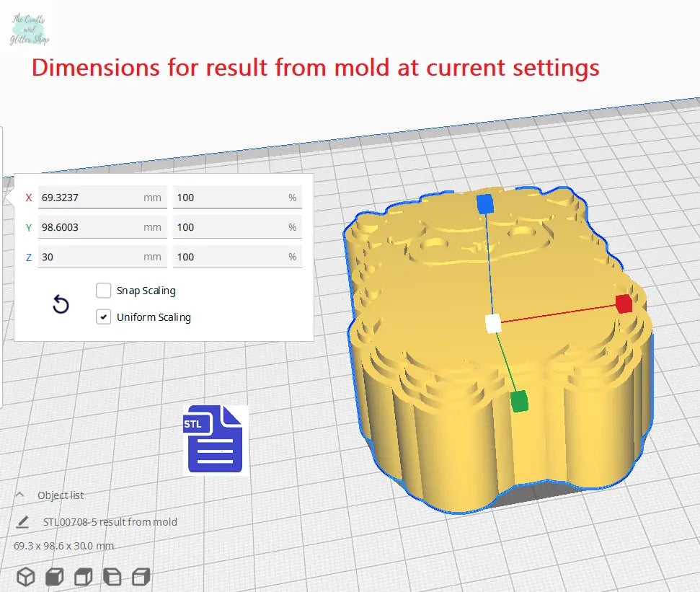Select the STL00708-5 result from mold entry
700x592 pixels.
[x=110, y=521]
